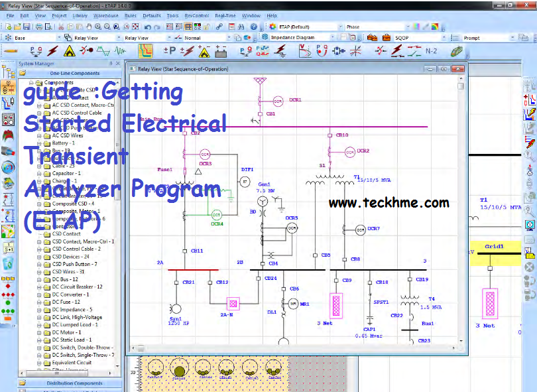Image resolution: width=537 pixels, height=392 pixels.
Task: Select the Zoom Out magnifier icon
Action: point(107,27)
